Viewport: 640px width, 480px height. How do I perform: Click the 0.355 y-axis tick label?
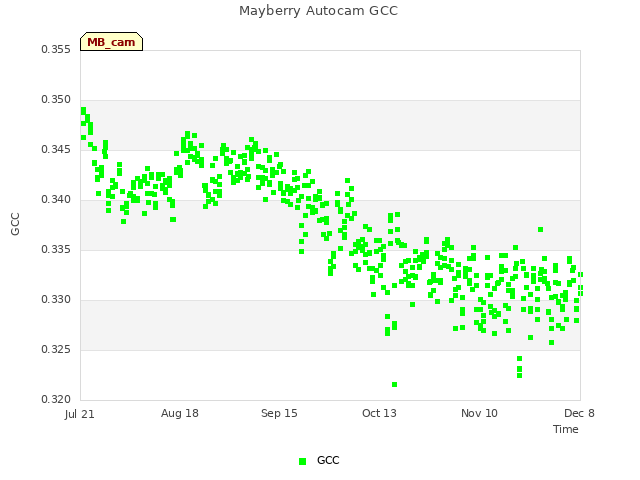pos(56,49)
